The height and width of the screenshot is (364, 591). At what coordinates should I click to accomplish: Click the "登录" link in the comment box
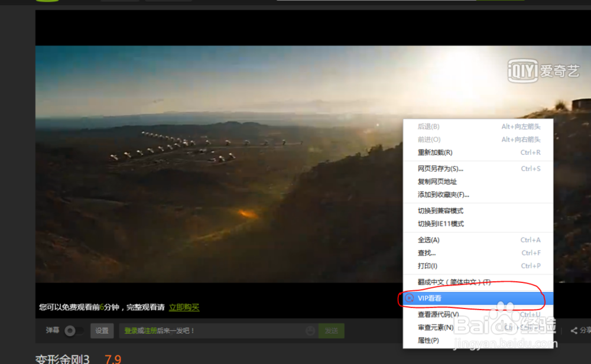[x=131, y=331]
